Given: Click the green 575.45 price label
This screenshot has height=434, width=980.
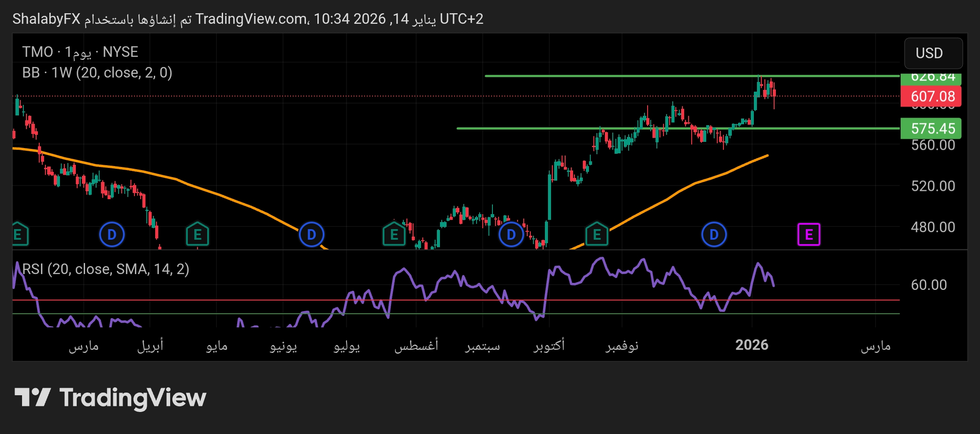Looking at the screenshot, I should coord(932,129).
